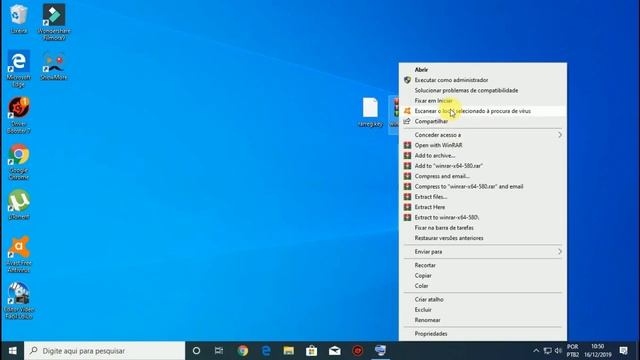The height and width of the screenshot is (360, 640).
Task: Open the notification center icon
Action: [x=623, y=351]
